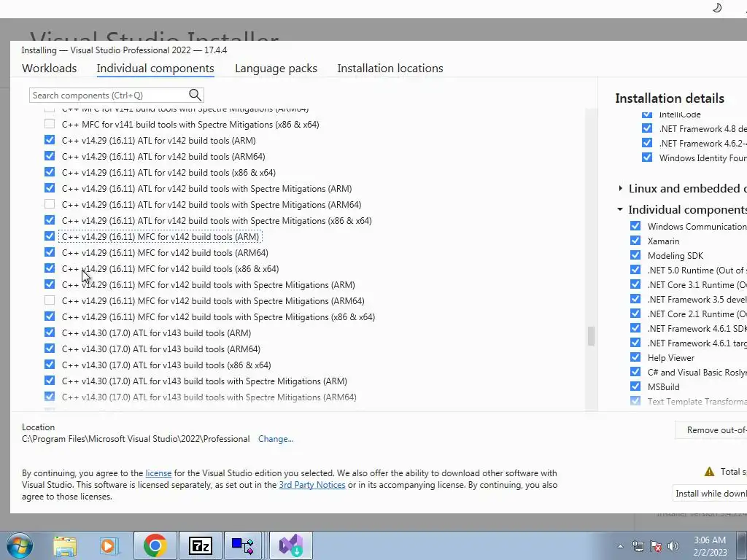Click the moon icon at top
The width and height of the screenshot is (747, 560).
(x=717, y=7)
